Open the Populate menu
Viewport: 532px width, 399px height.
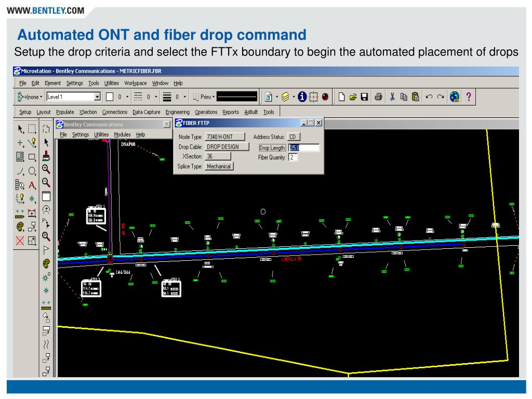click(65, 112)
